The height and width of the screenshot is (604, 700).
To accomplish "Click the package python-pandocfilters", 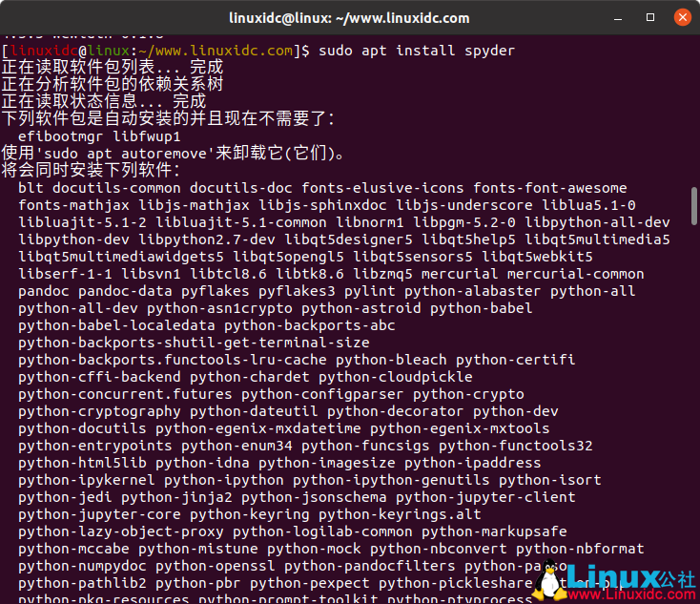I will [x=370, y=567].
